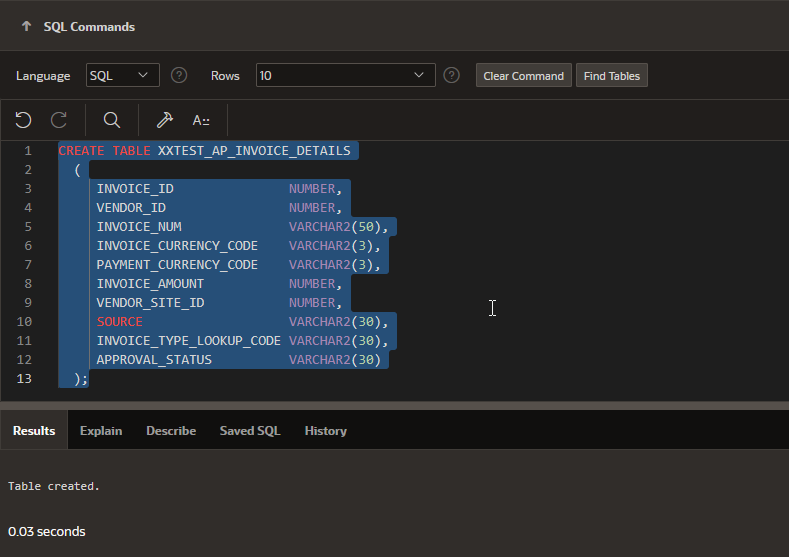The height and width of the screenshot is (557, 789).
Task: Open help icon next to Rows
Action: [451, 75]
